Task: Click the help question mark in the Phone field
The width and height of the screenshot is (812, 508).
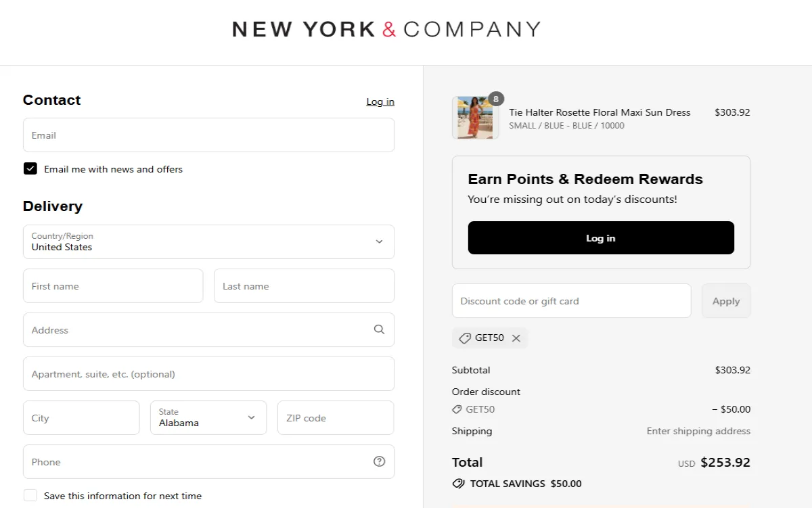Action: [379, 461]
